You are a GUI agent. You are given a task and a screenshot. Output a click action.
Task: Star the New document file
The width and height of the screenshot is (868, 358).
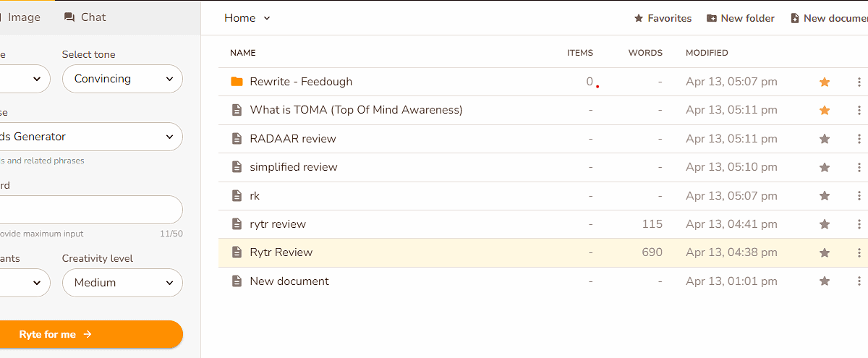825,281
